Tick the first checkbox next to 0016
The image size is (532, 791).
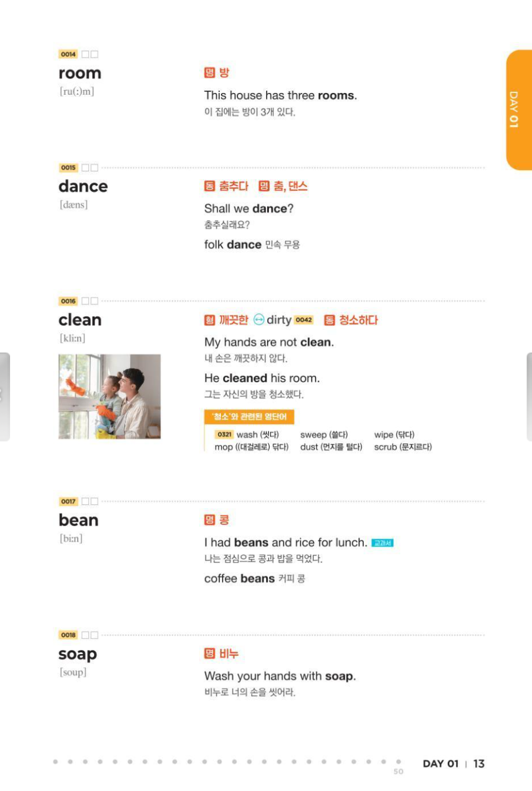point(85,301)
